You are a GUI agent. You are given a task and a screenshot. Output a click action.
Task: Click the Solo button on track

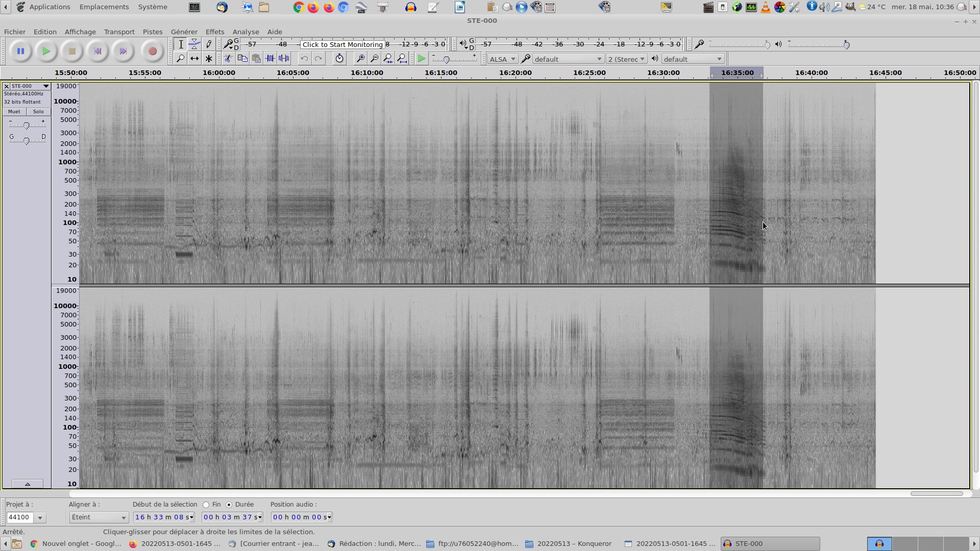[38, 112]
